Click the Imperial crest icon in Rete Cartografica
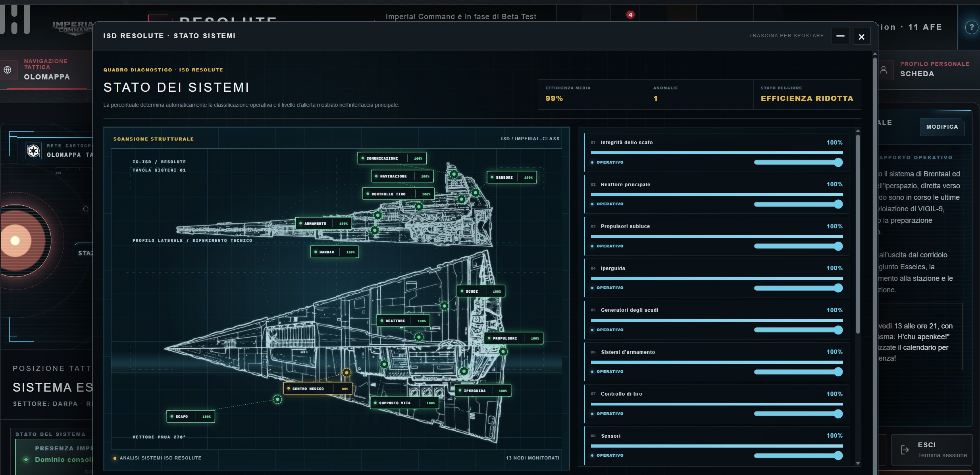 (x=33, y=151)
